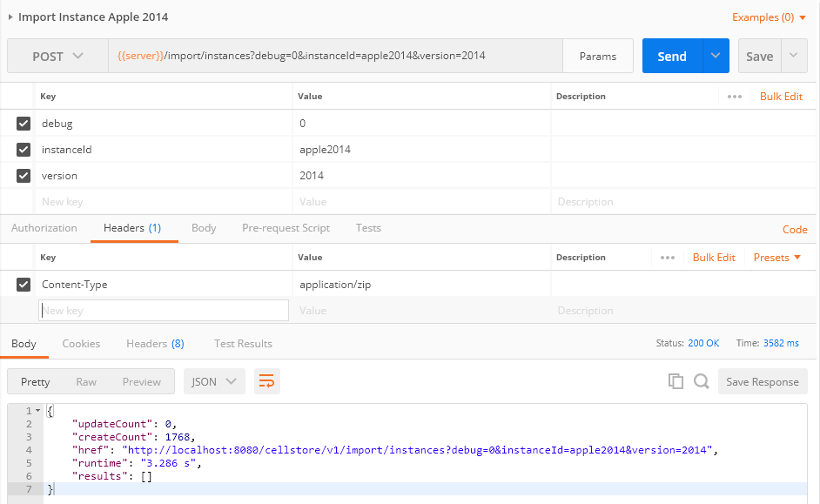The height and width of the screenshot is (504, 820).
Task: Click the runtime "3.286 s" line
Action: (137, 463)
